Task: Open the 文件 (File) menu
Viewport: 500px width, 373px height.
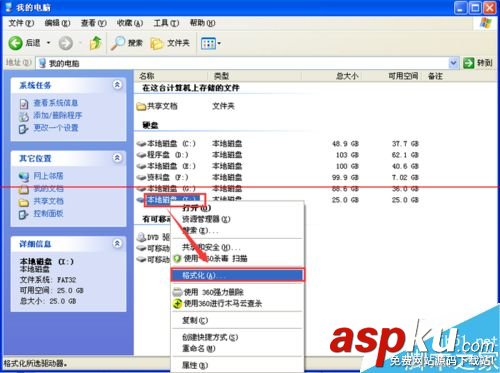Action: click(x=21, y=23)
